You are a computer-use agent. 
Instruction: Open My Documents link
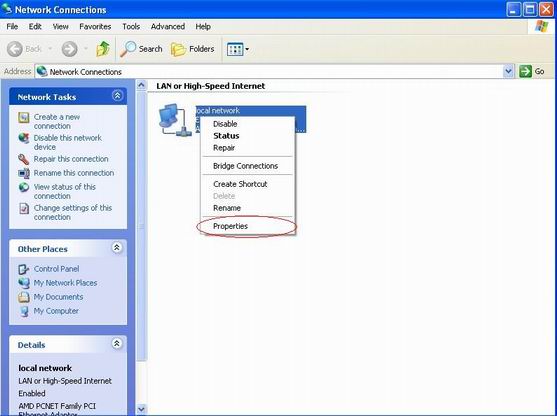coord(58,297)
